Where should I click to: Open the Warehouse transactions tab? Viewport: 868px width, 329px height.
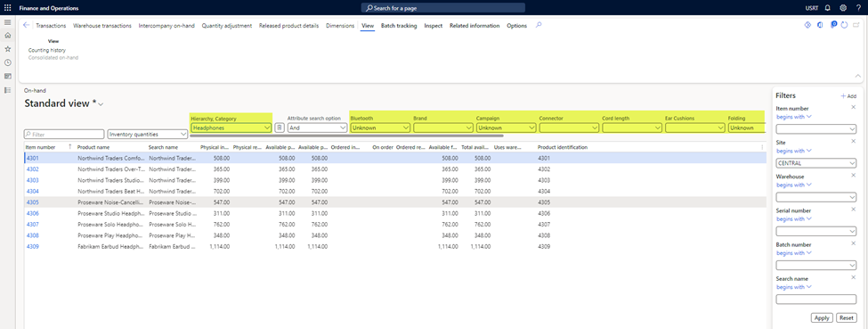[102, 26]
